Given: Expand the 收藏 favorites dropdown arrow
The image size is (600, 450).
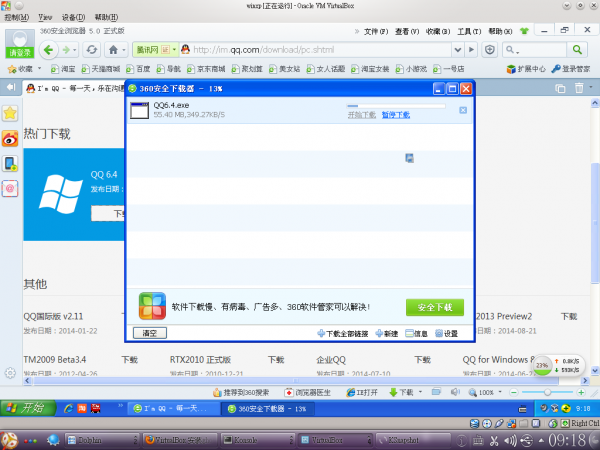Looking at the screenshot, I should pyautogui.click(x=39, y=69).
